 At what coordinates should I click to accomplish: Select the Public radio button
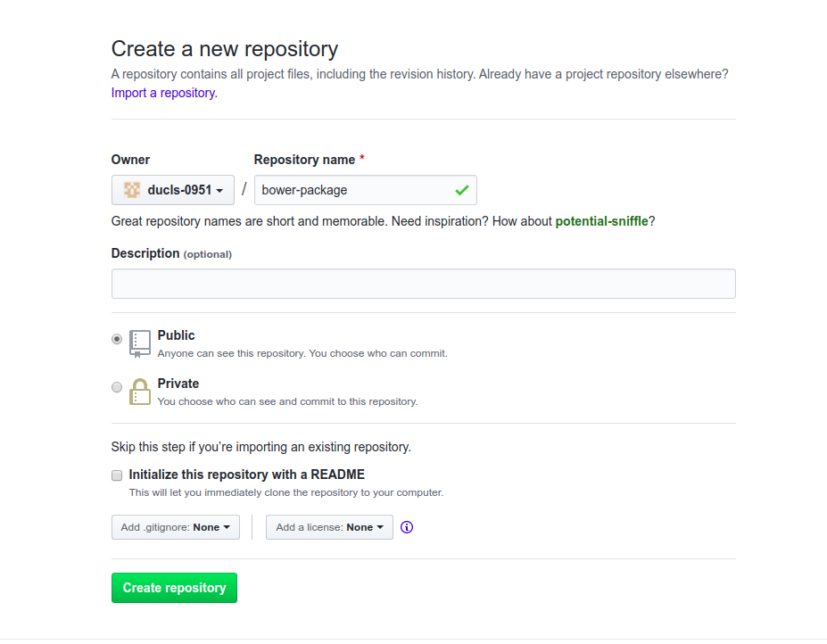click(117, 339)
